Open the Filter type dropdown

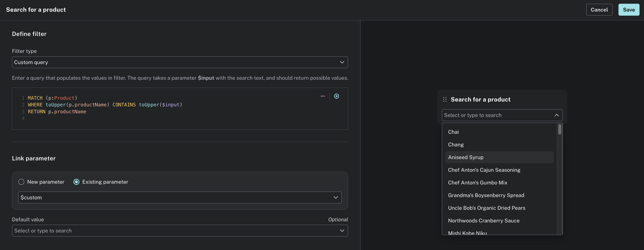click(180, 62)
